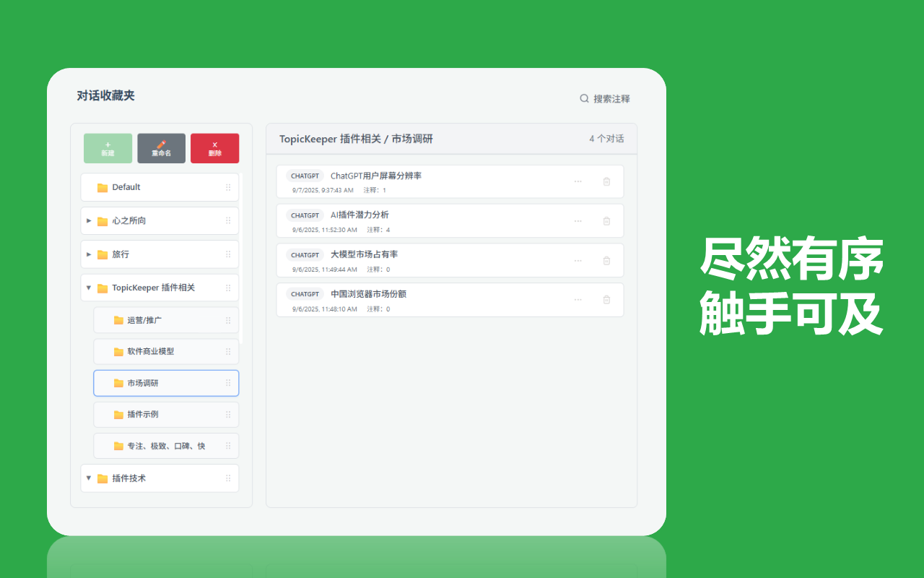
Task: Collapse the 插件技术 folder
Action: 89,478
